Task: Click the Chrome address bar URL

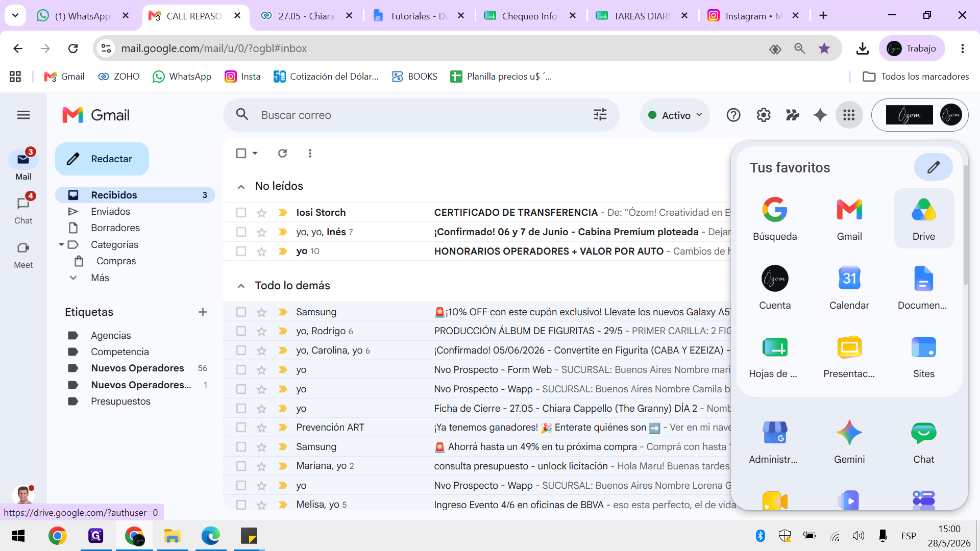Action: [x=214, y=48]
